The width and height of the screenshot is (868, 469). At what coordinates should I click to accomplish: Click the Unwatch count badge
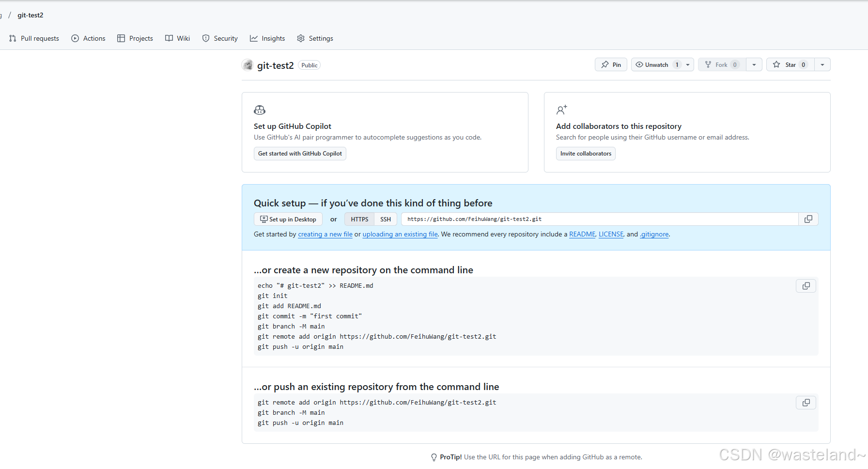click(x=677, y=64)
